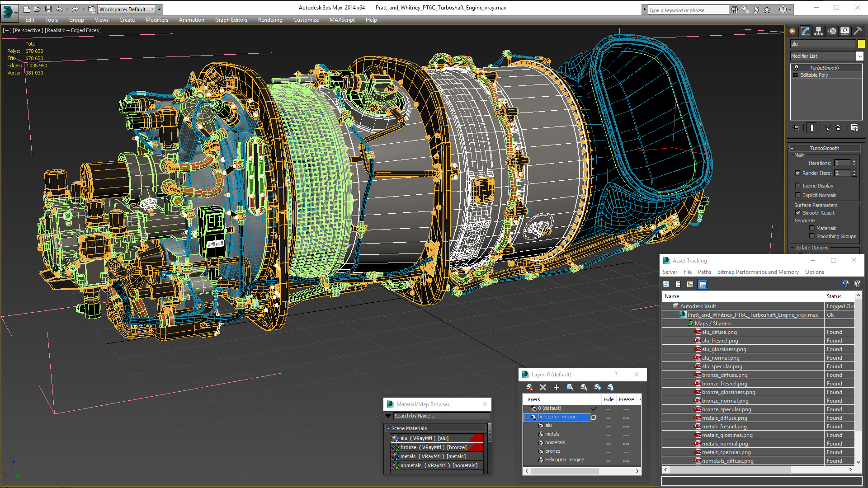Viewport: 868px width, 488px height.
Task: Click Add Selected Objects plus icon
Action: coord(556,387)
